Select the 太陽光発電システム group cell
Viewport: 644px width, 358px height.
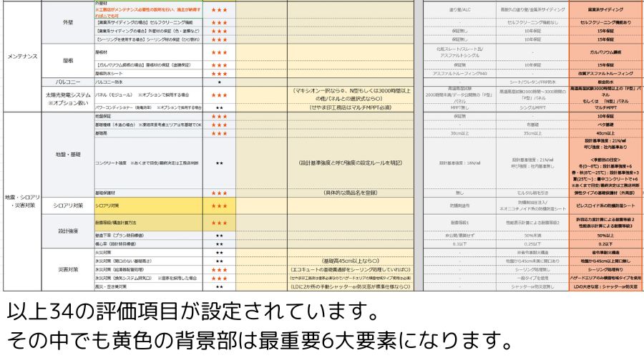point(68,99)
